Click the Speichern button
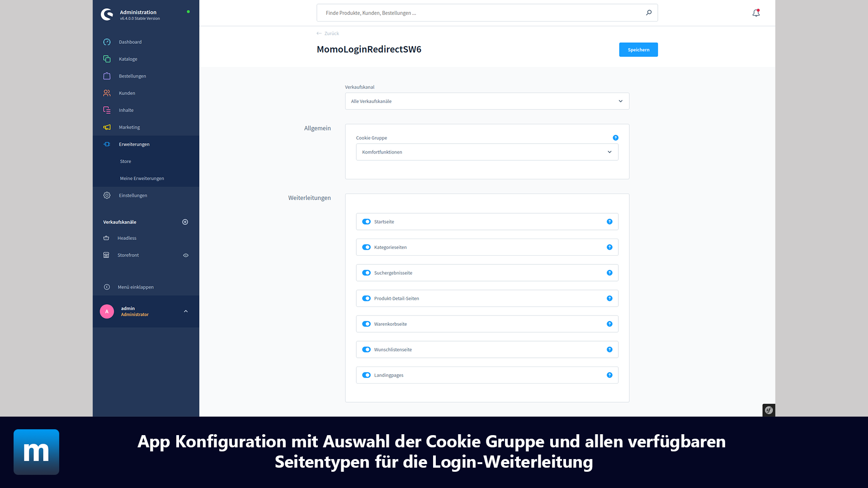 pyautogui.click(x=639, y=49)
